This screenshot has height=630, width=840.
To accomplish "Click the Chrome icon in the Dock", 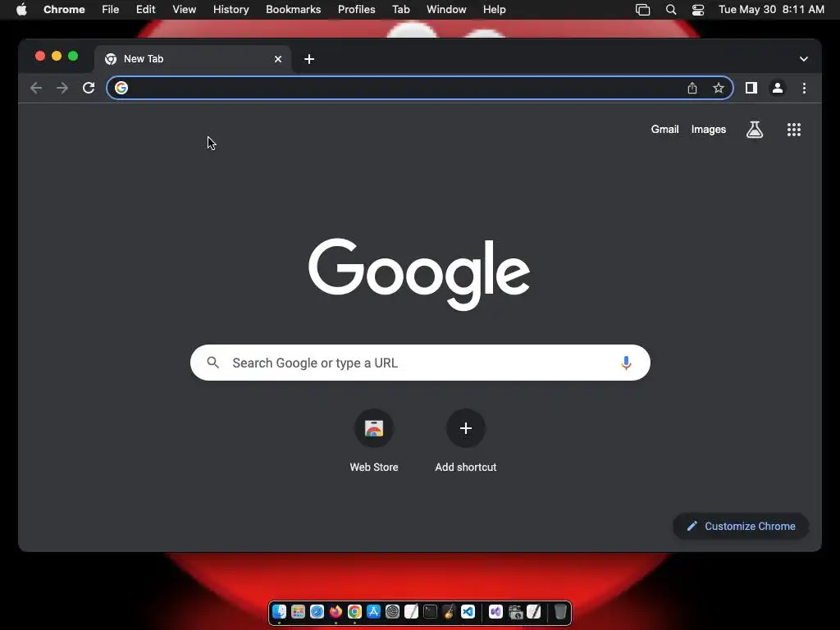I will (354, 612).
